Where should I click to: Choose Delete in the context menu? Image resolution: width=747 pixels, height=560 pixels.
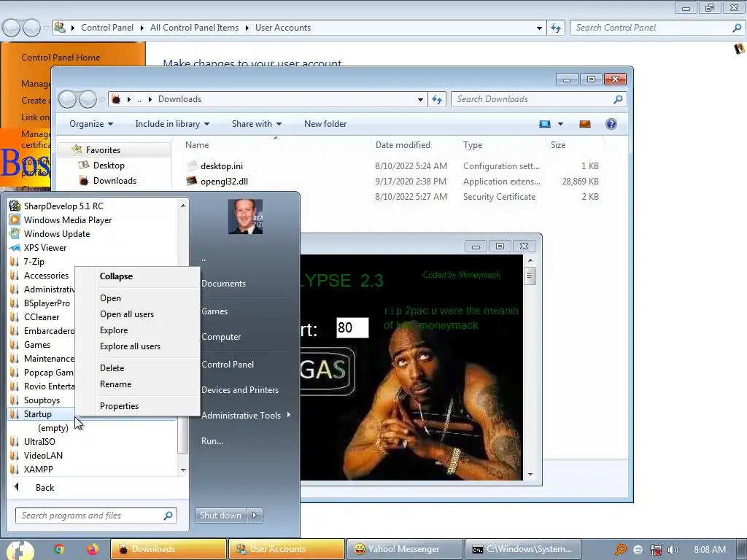pos(112,368)
